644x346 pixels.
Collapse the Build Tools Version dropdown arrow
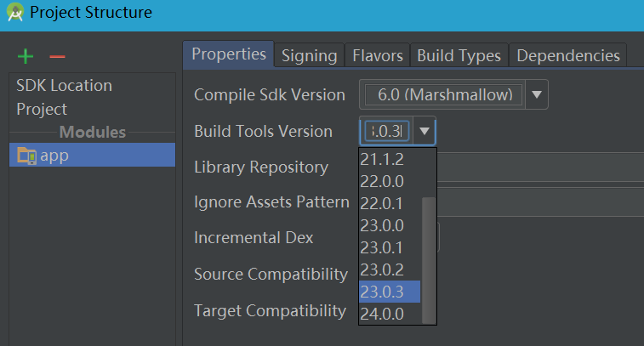424,131
